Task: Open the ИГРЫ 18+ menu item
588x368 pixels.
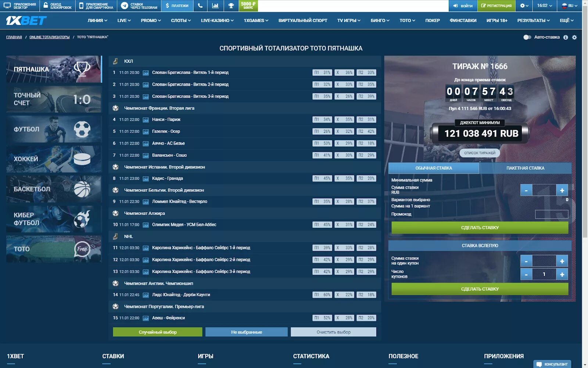Action: pos(497,21)
